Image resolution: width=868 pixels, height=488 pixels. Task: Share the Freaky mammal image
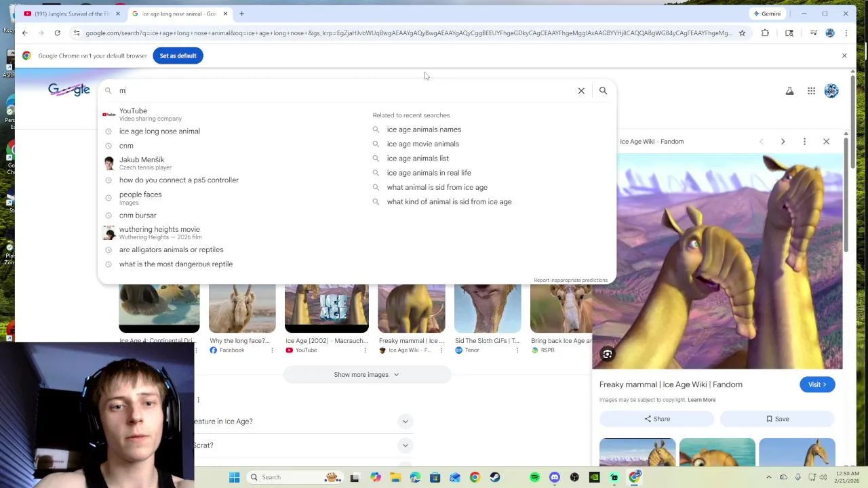pos(657,419)
